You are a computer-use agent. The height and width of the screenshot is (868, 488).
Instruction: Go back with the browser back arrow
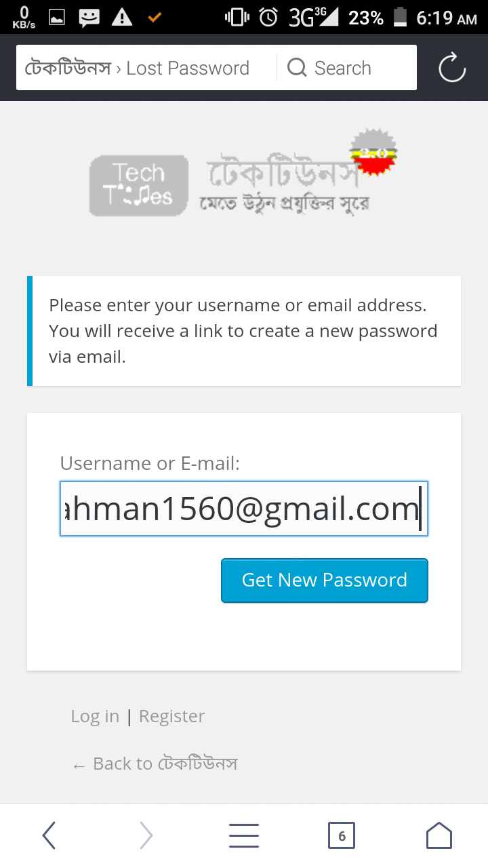click(x=49, y=835)
